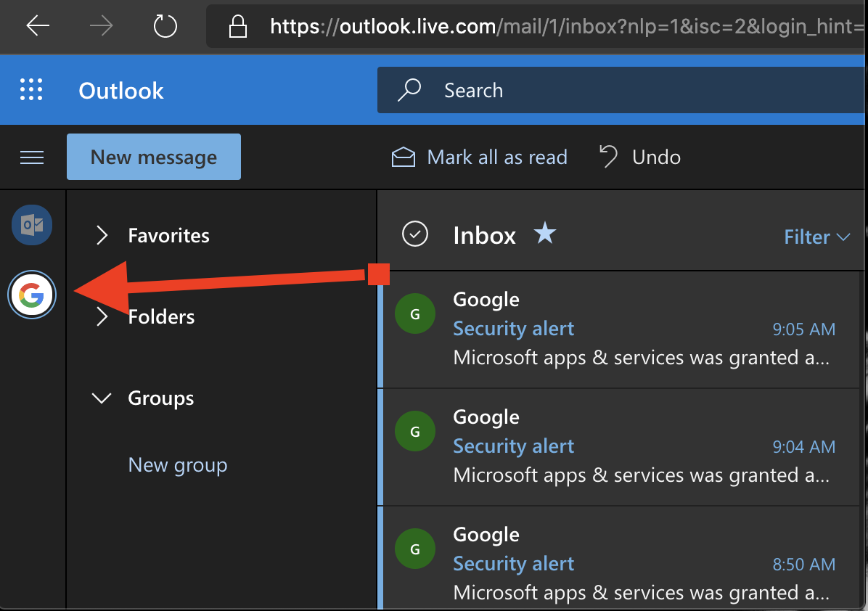Screen dimensions: 868x611
Task: Click the browser refresh icon
Action: [x=165, y=26]
